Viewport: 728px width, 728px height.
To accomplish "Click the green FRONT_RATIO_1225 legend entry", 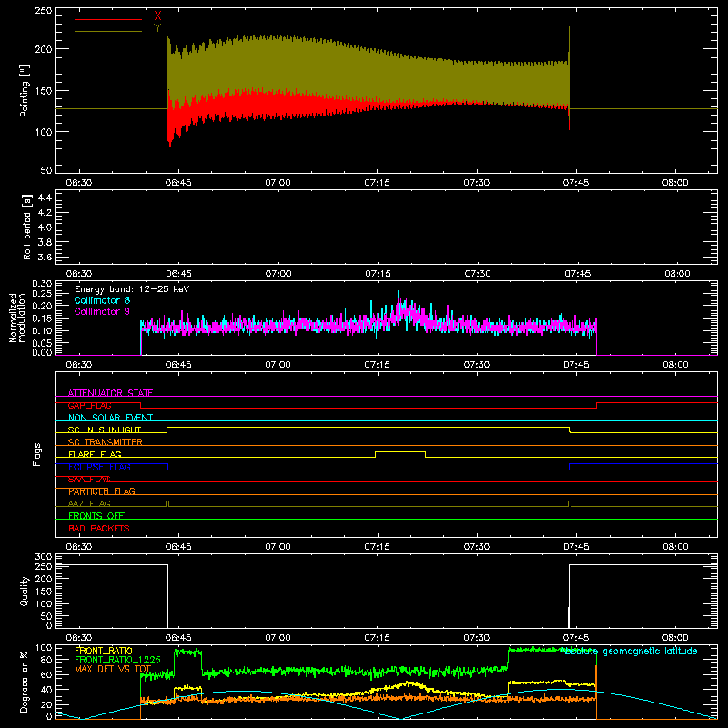I will click(x=117, y=660).
